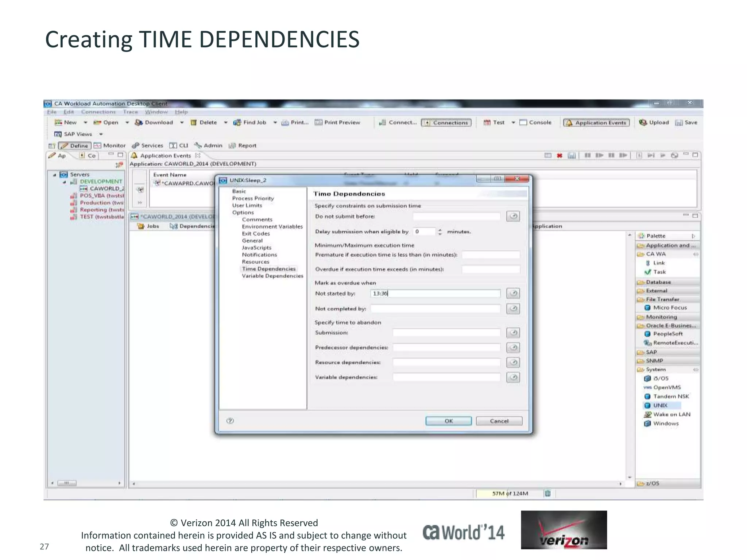Screen dimensions: 747x560
Task: Select User Limits in dialog tree
Action: click(247, 205)
